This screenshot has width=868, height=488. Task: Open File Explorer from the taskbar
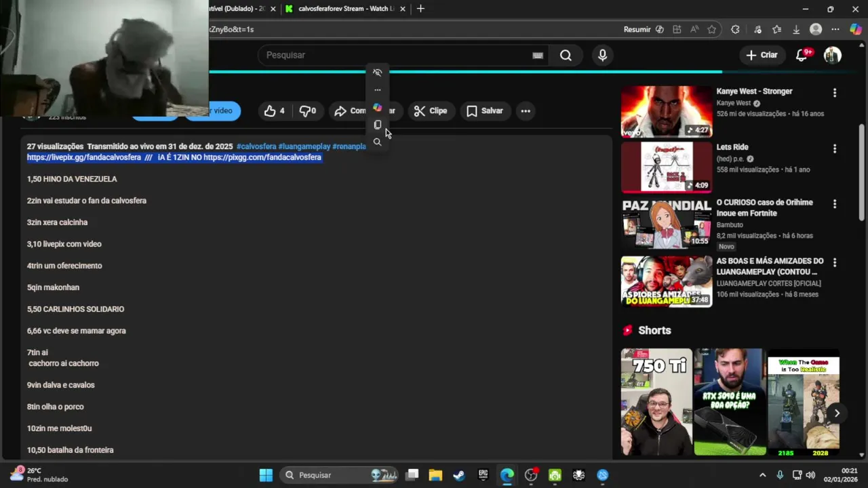(435, 475)
